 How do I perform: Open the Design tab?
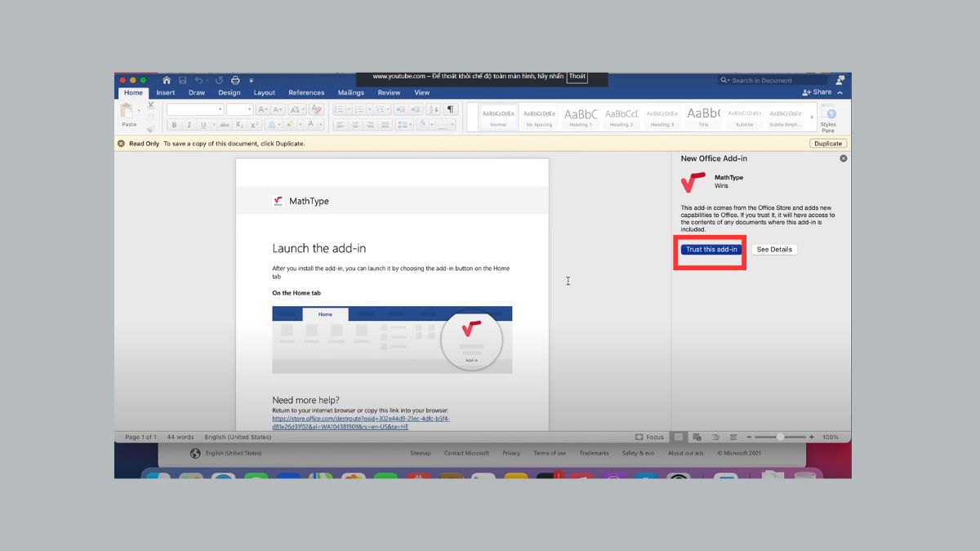pyautogui.click(x=229, y=93)
